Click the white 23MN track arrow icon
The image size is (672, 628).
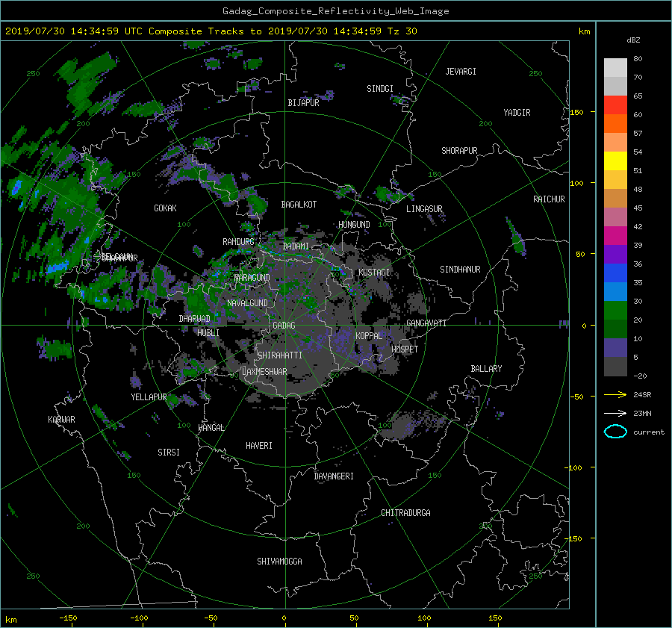615,413
